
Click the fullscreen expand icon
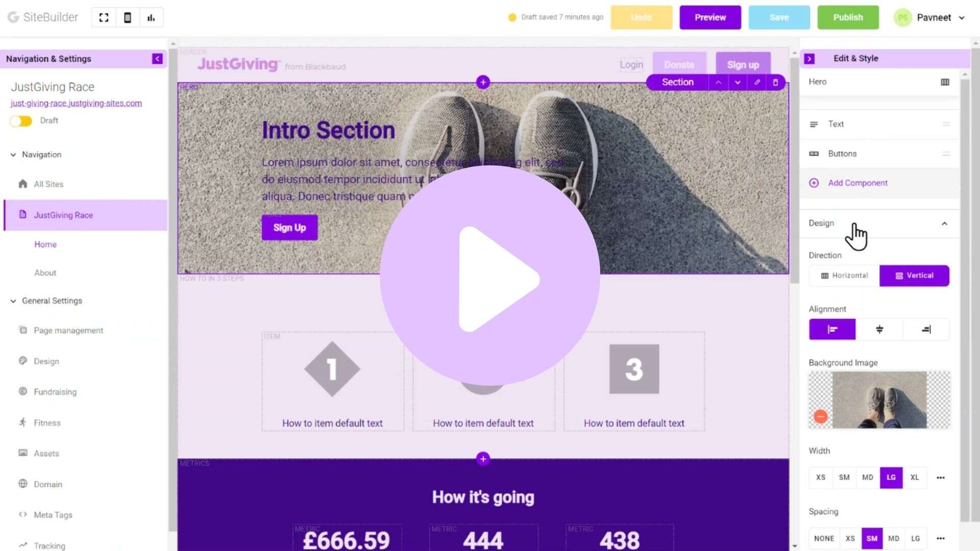[104, 17]
